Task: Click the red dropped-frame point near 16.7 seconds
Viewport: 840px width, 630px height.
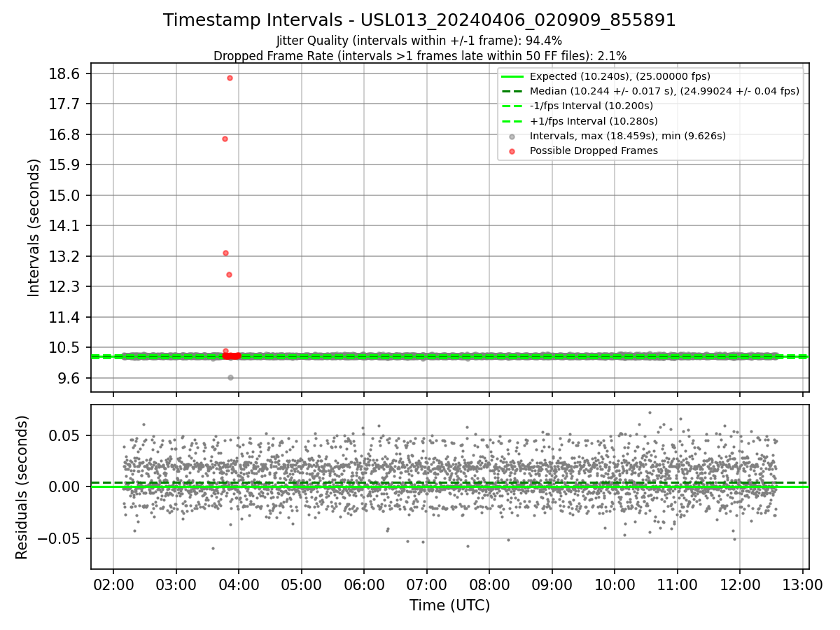Action: point(225,139)
